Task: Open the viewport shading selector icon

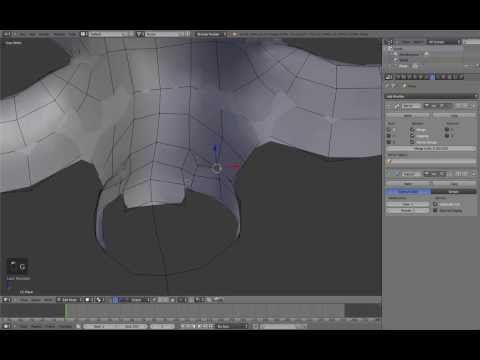Action: tap(89, 300)
